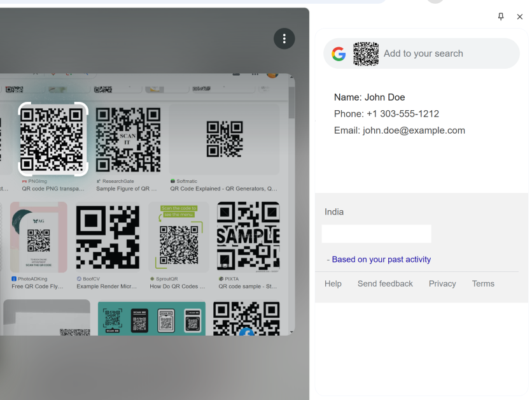This screenshot has height=400, width=532.
Task: Open the Help link
Action: click(x=333, y=283)
